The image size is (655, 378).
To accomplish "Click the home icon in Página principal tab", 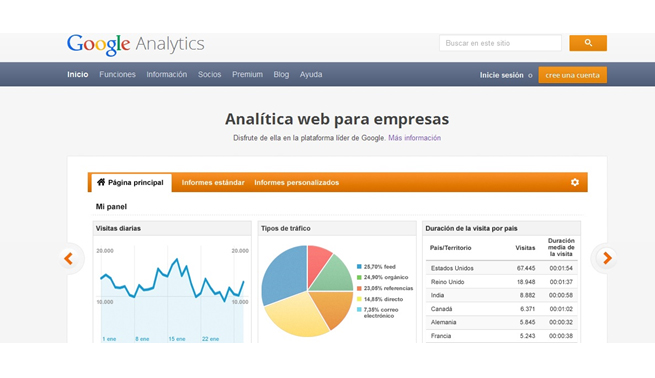I will coord(101,182).
